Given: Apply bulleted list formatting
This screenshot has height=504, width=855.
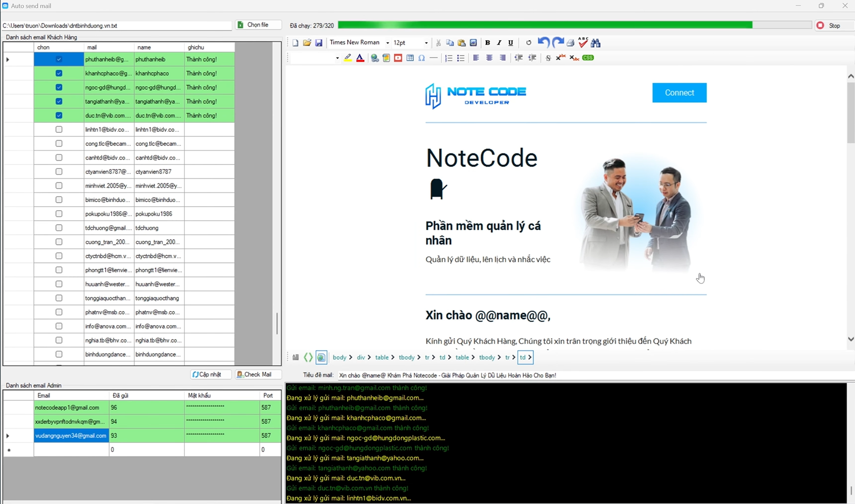Looking at the screenshot, I should point(460,58).
